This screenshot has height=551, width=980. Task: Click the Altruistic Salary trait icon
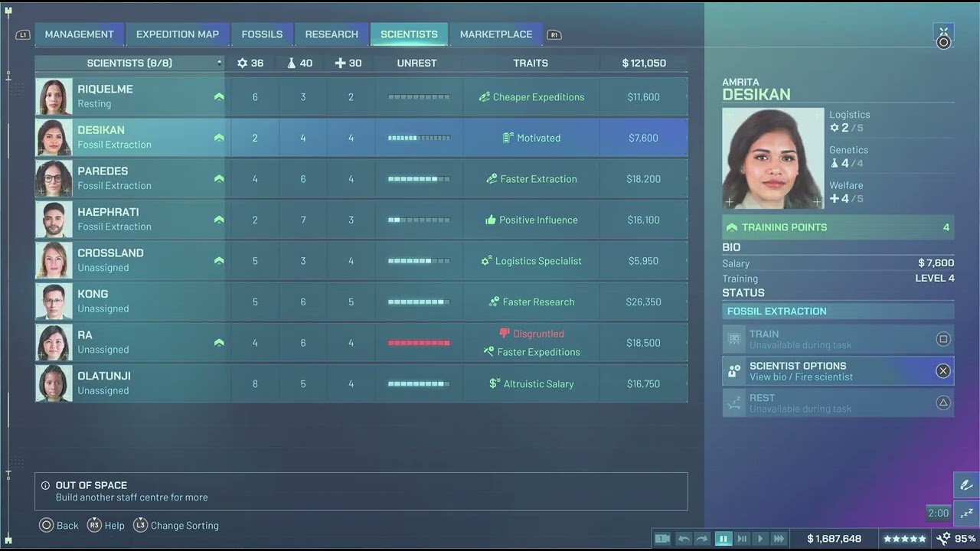coord(495,383)
